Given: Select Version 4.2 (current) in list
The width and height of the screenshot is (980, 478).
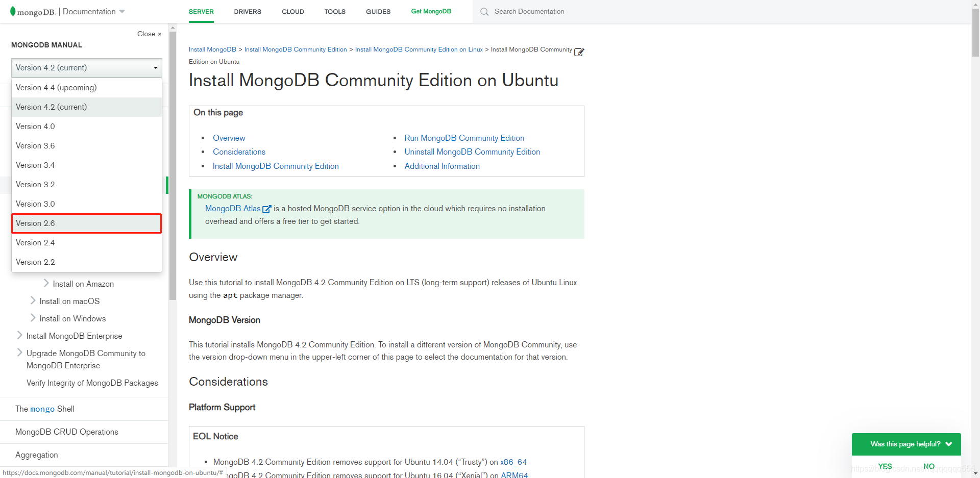Looking at the screenshot, I should [87, 107].
